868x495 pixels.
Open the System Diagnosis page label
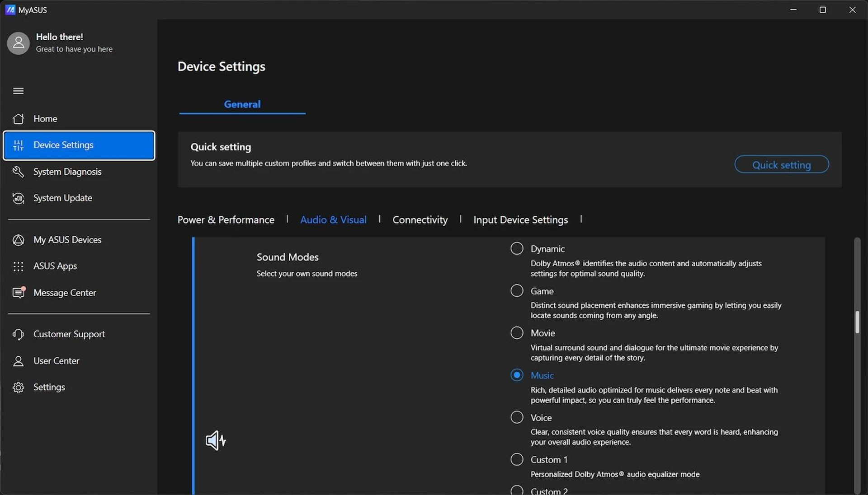(x=67, y=172)
